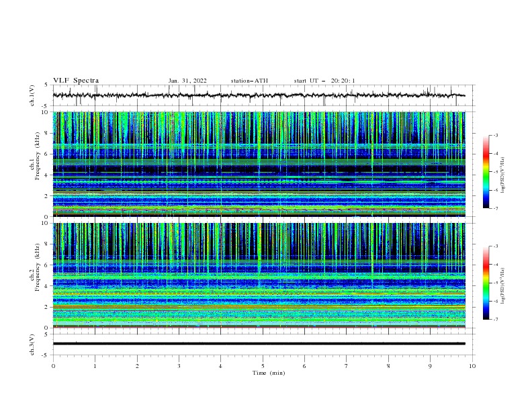Click the "Time (min)" axis label
Screen dimensions: 532x411
click(269, 373)
